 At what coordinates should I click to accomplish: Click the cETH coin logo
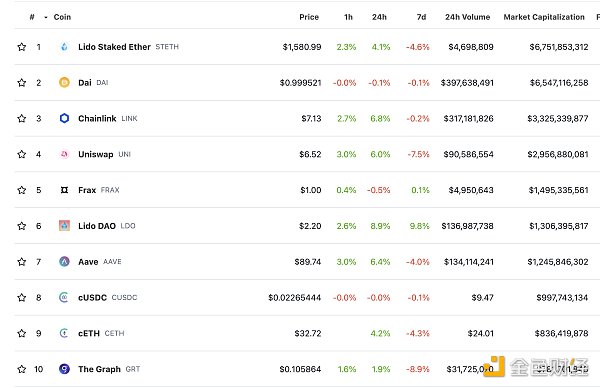(64, 333)
